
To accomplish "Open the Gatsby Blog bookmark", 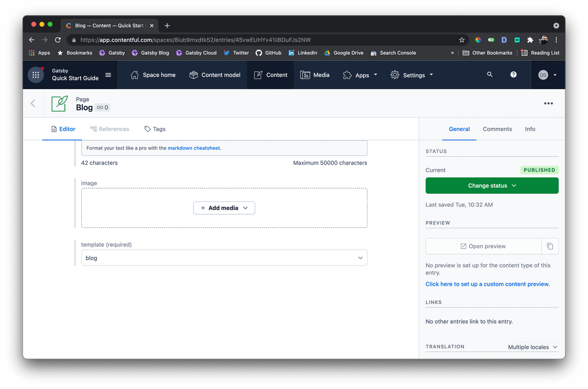I will pos(150,53).
